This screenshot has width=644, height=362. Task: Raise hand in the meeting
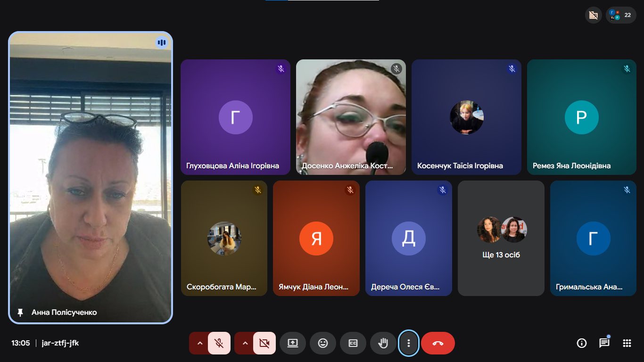tap(383, 343)
